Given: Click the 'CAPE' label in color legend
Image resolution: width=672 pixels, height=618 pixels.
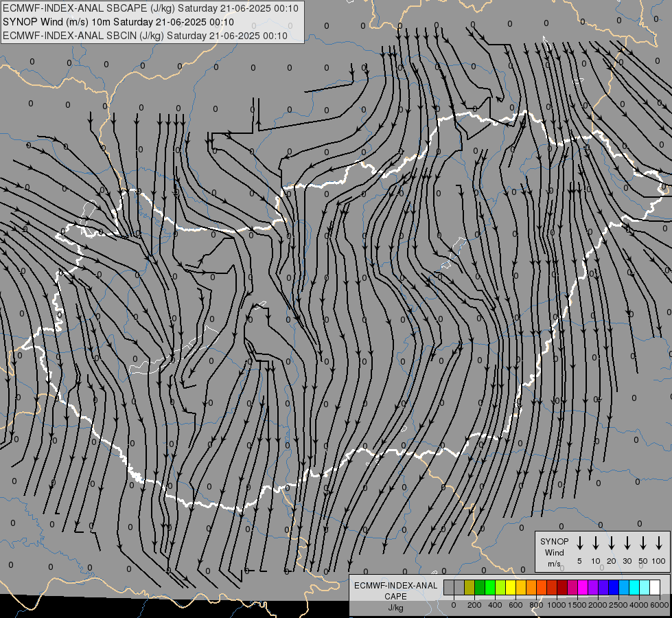Looking at the screenshot, I should click(395, 597).
